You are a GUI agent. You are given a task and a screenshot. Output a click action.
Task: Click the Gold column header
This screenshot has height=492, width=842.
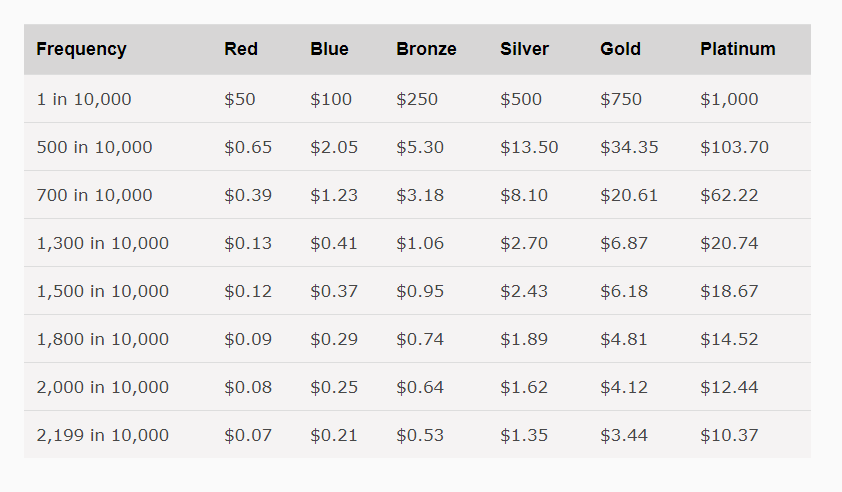620,49
